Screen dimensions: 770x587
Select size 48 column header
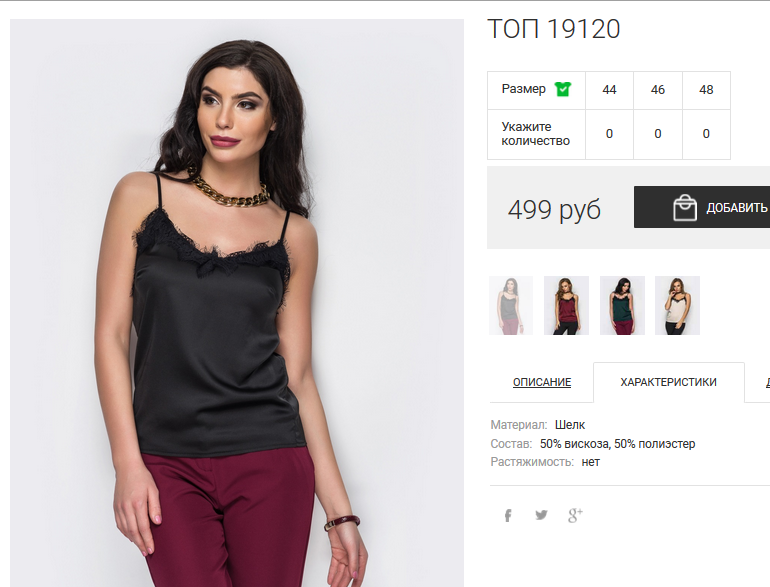[x=706, y=90]
